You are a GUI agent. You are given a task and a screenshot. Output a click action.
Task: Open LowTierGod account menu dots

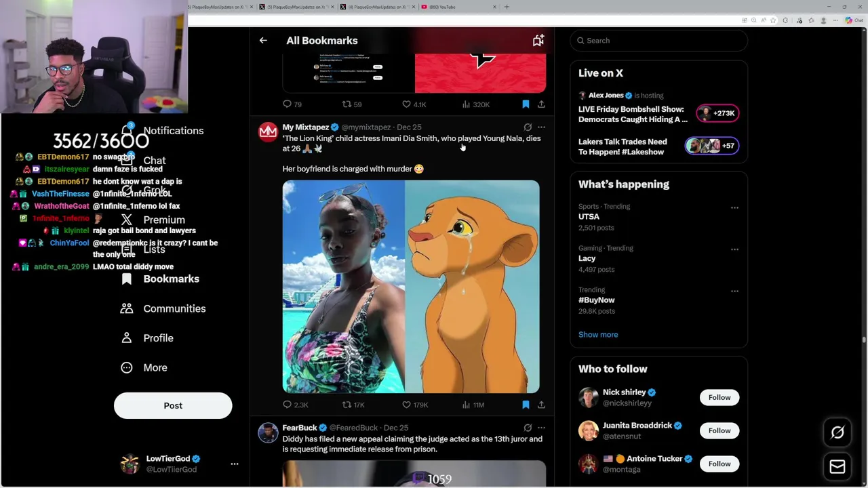click(x=235, y=464)
